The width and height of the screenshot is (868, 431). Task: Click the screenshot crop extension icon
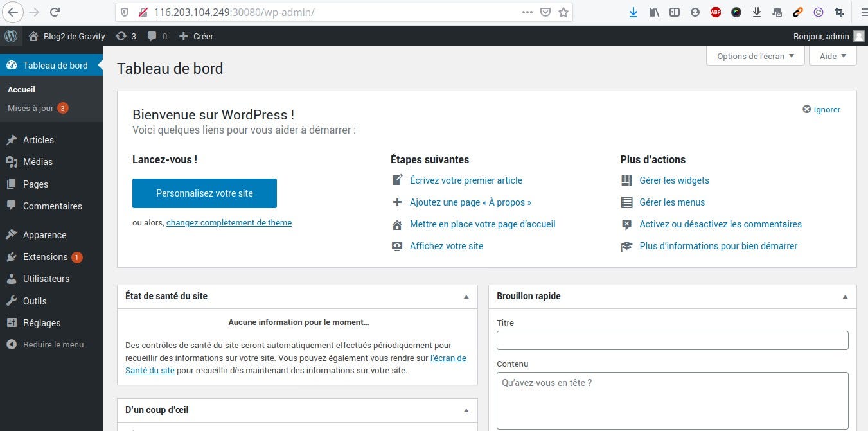[839, 12]
